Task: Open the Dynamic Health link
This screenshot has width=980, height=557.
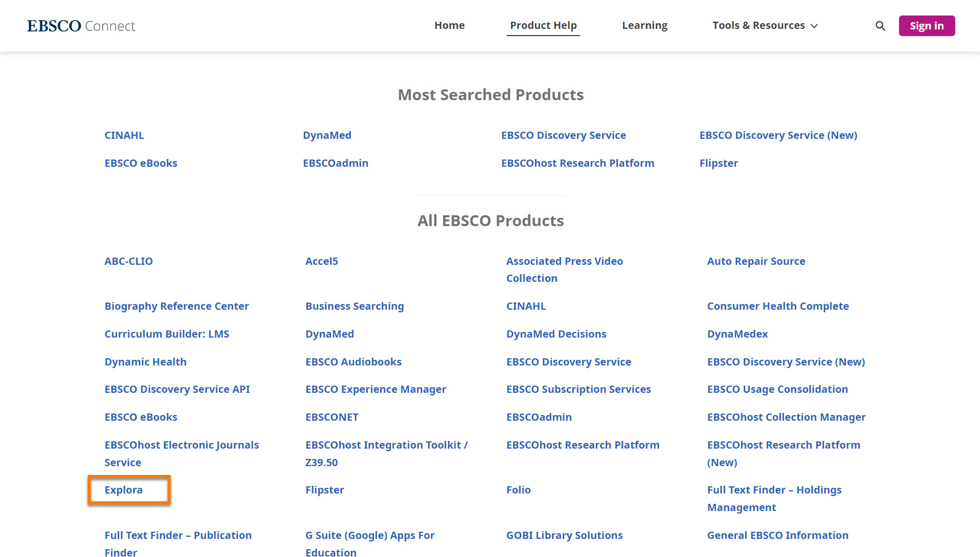Action: 145,362
